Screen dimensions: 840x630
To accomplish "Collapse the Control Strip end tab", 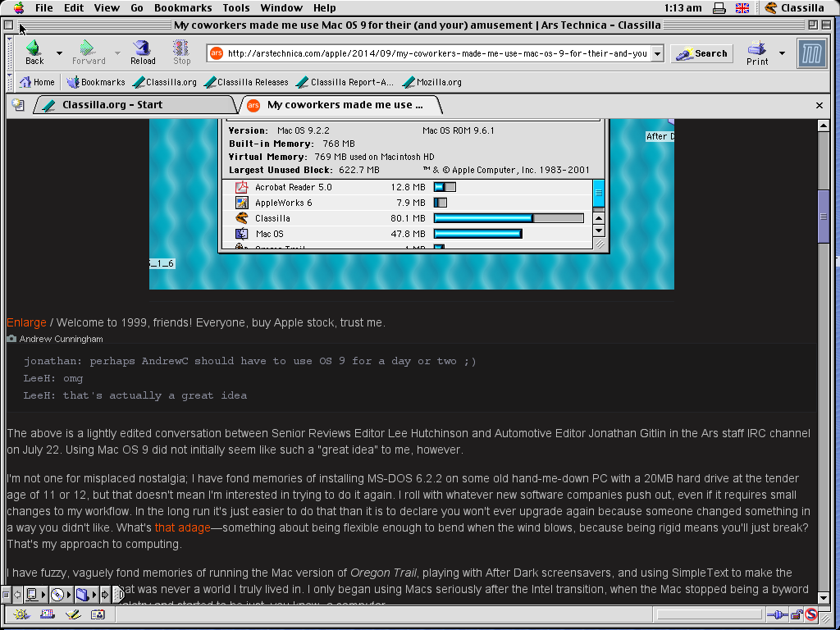I will tap(119, 594).
